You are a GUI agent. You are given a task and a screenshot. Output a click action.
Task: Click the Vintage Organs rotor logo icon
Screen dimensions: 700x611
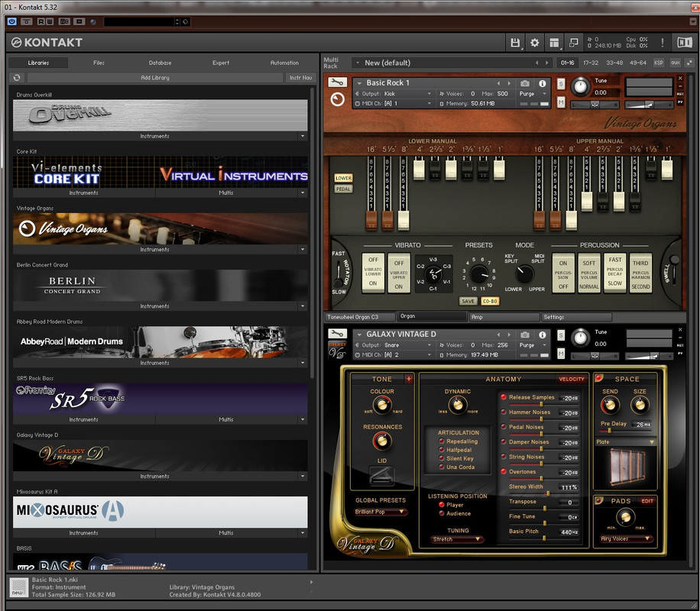click(x=338, y=99)
